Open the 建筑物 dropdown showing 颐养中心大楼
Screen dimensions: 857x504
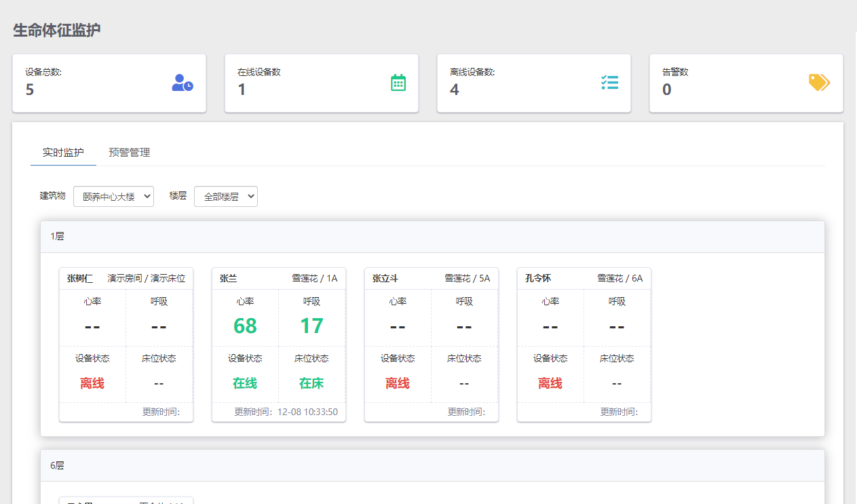[x=113, y=197]
